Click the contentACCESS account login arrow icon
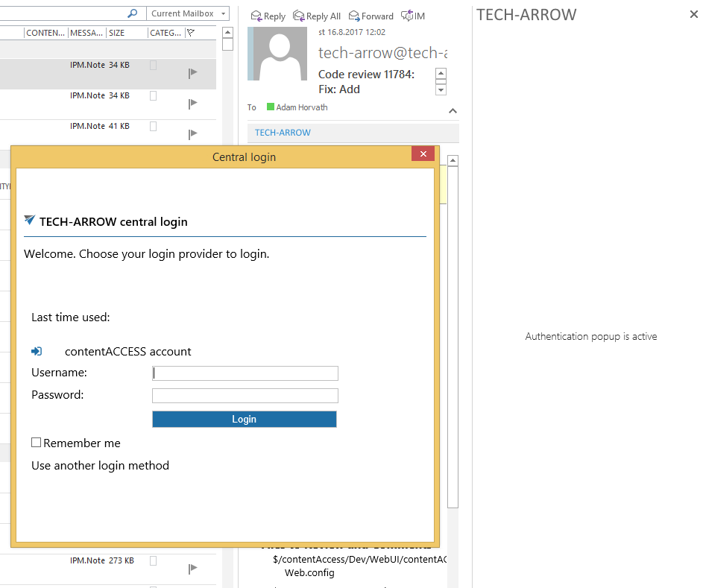The width and height of the screenshot is (703, 588). coord(37,350)
